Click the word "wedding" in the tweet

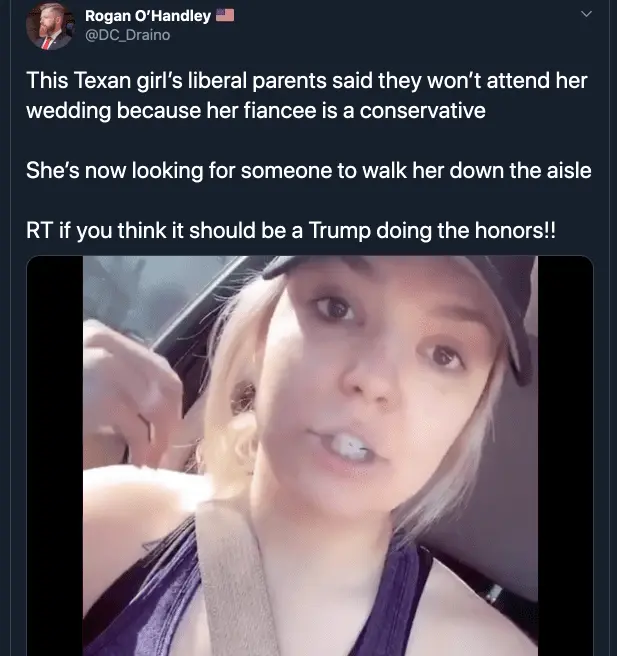pyautogui.click(x=71, y=110)
